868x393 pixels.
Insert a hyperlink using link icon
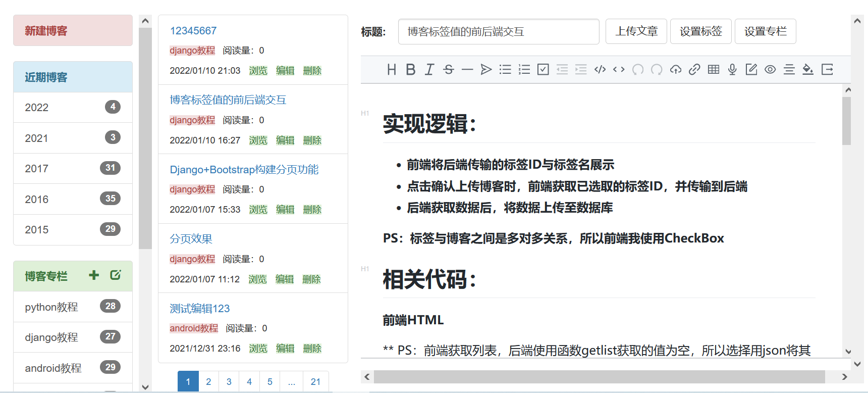coord(694,70)
